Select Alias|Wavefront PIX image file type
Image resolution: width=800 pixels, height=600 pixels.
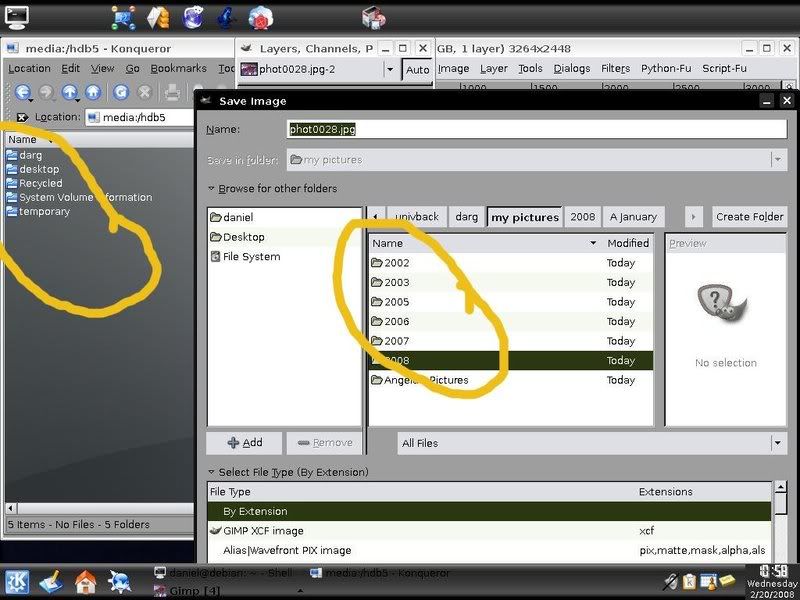click(489, 551)
